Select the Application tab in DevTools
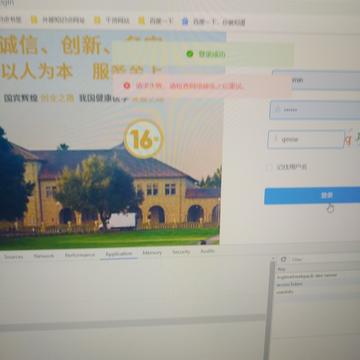This screenshot has width=360, height=360. (119, 254)
